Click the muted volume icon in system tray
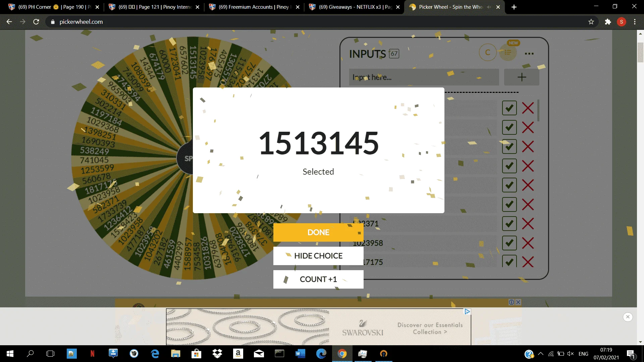 pyautogui.click(x=570, y=354)
